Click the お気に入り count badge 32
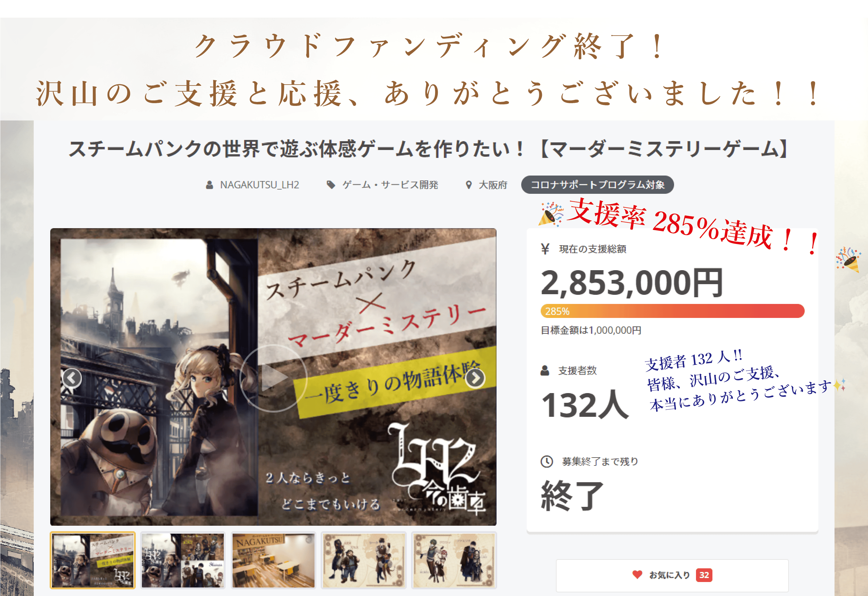Image resolution: width=868 pixels, height=596 pixels. 704,575
